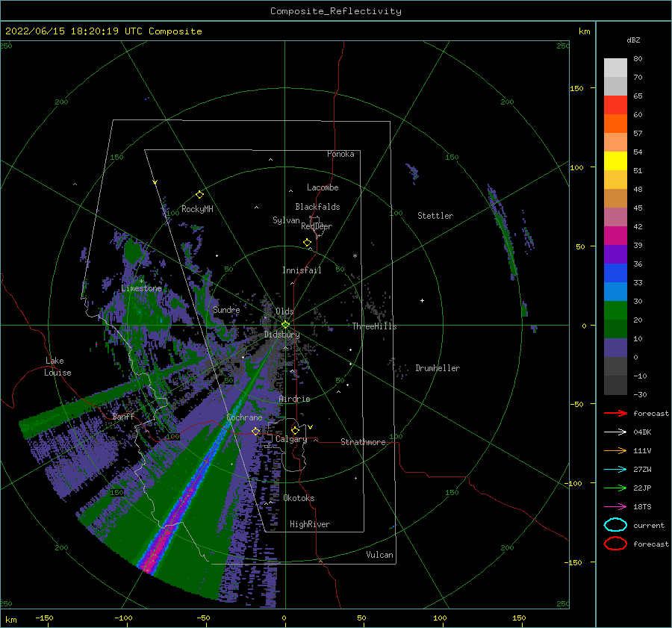Click the Banff town label
This screenshot has height=628, width=672.
point(123,417)
